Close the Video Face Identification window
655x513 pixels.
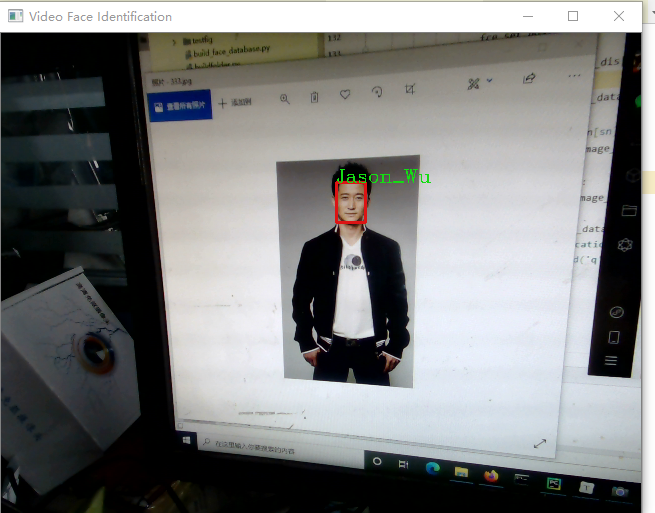point(619,16)
